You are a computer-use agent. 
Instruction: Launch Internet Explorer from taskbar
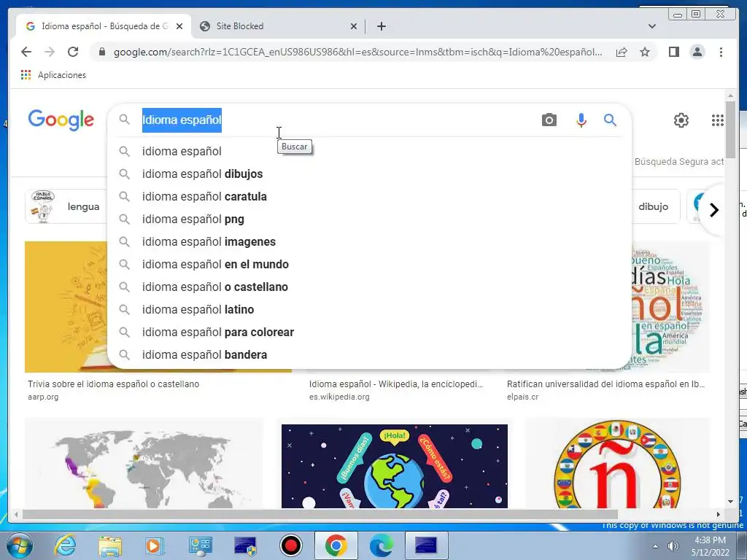coord(65,545)
